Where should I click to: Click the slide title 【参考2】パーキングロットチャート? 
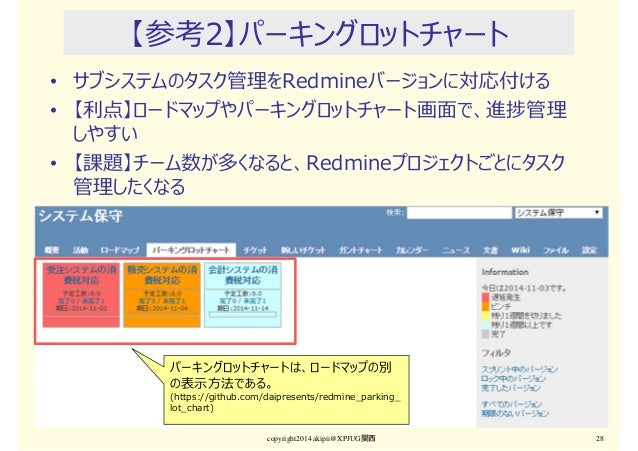click(x=319, y=33)
